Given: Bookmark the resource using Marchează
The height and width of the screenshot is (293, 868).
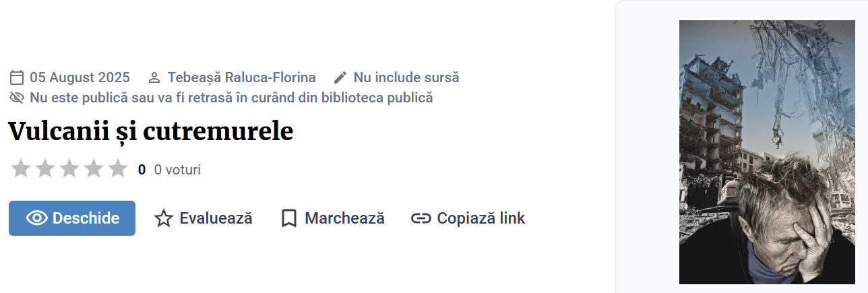Looking at the screenshot, I should pos(332,218).
